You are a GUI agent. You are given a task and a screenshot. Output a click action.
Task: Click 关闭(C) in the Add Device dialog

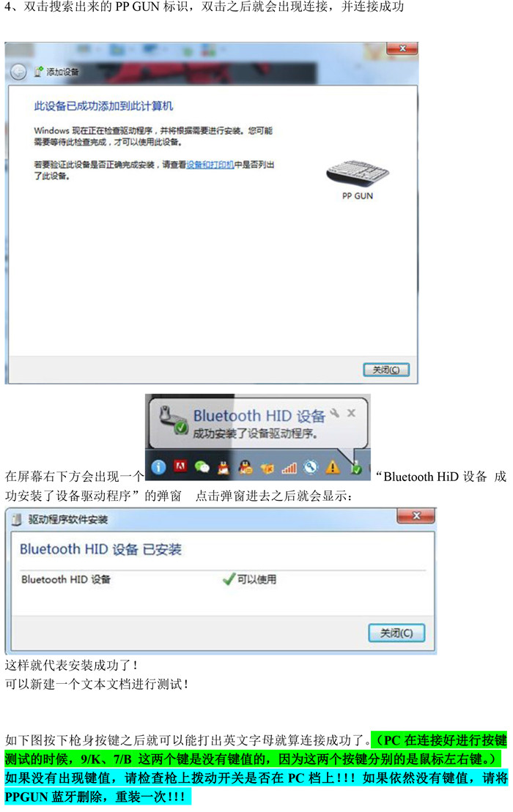click(x=386, y=370)
